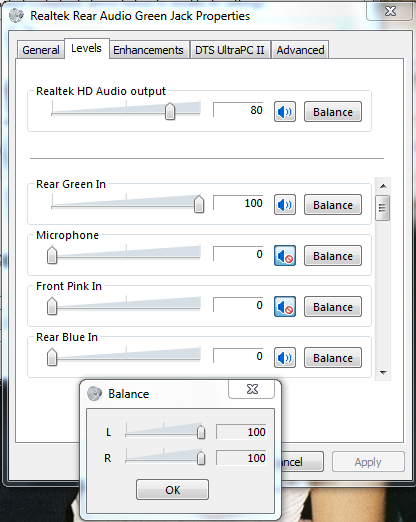Click the partially hidden Cancel button
Viewport: 416px width, 522px height.
coord(302,462)
